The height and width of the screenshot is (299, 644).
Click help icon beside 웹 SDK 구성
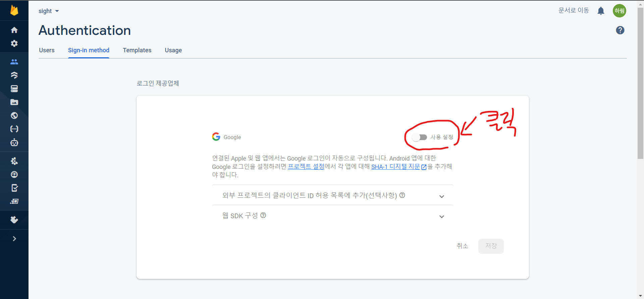pyautogui.click(x=263, y=215)
